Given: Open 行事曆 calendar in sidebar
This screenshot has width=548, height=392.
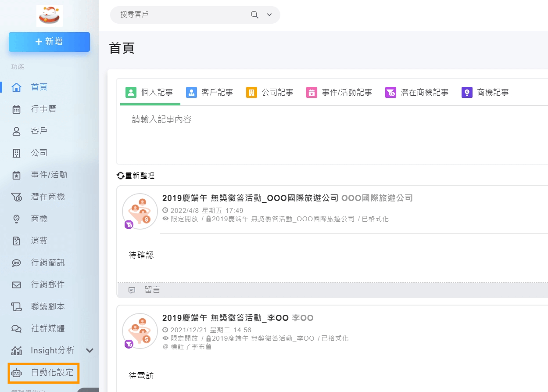Looking at the screenshot, I should click(x=43, y=109).
